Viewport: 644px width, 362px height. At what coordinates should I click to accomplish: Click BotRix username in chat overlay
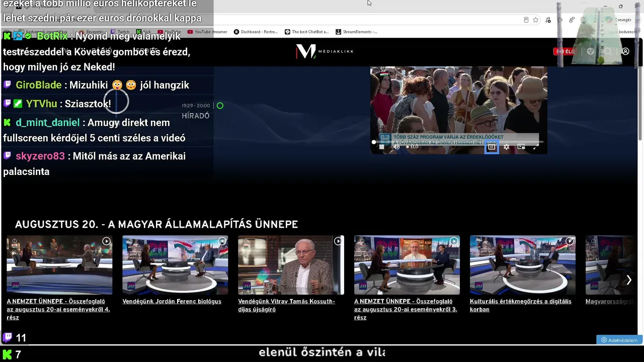[52, 36]
